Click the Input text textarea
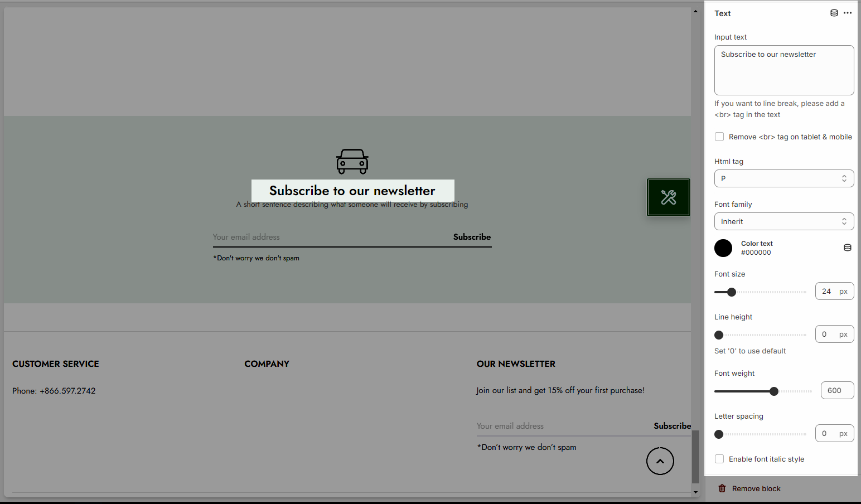The height and width of the screenshot is (504, 861). [x=784, y=70]
